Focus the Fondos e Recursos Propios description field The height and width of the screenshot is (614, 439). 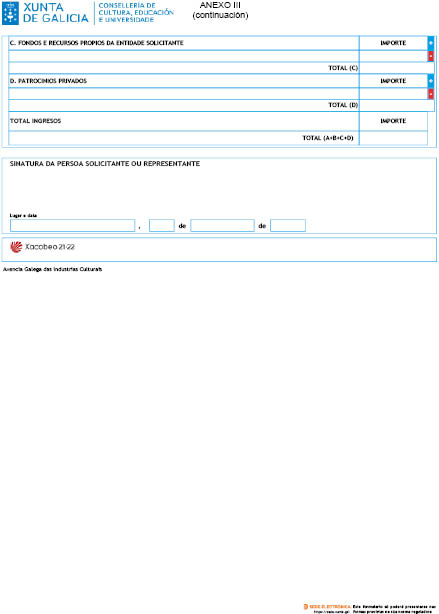(184, 56)
